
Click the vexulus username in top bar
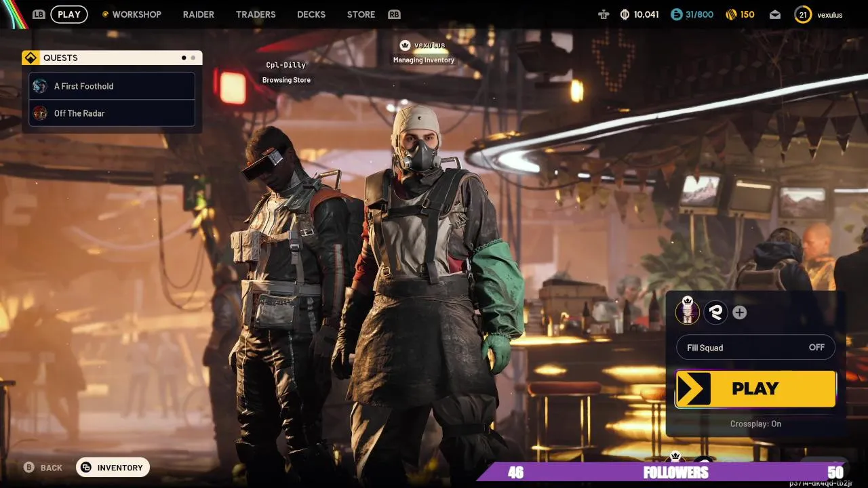(830, 15)
